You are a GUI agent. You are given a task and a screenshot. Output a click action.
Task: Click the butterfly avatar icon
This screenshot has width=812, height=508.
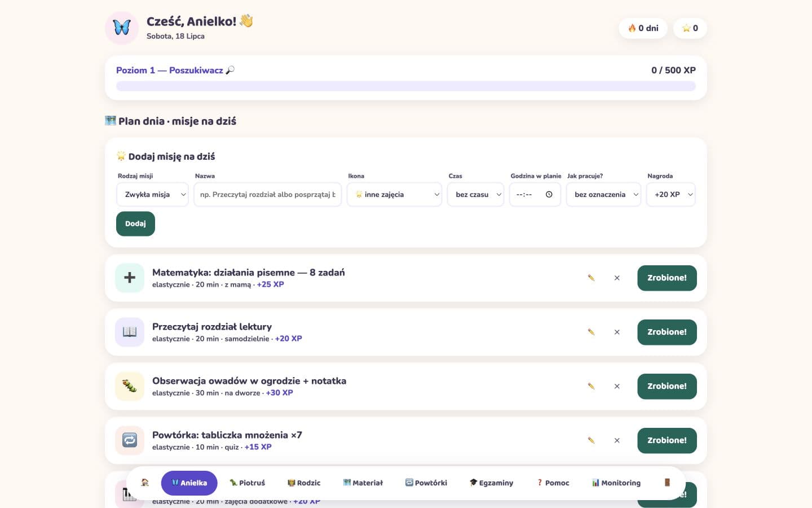point(122,28)
